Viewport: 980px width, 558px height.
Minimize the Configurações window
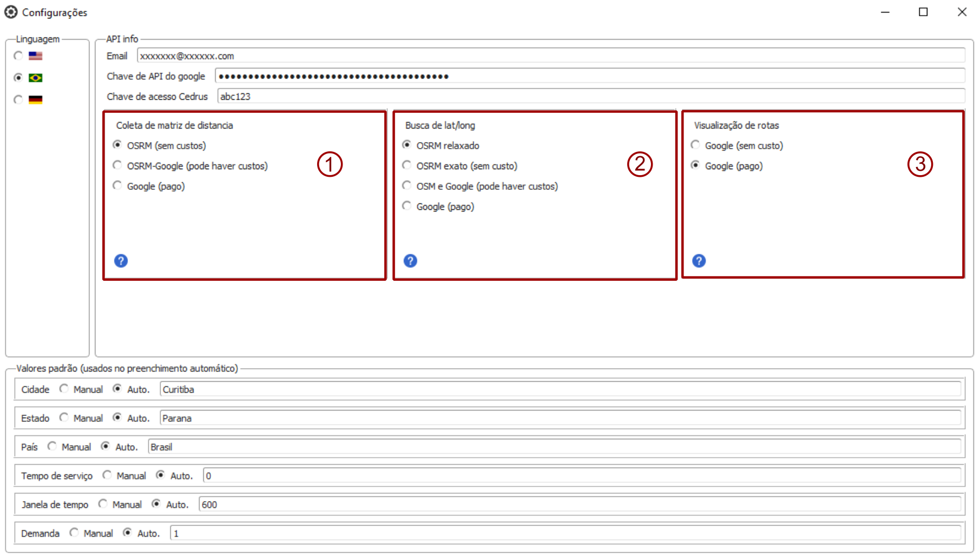click(x=885, y=12)
